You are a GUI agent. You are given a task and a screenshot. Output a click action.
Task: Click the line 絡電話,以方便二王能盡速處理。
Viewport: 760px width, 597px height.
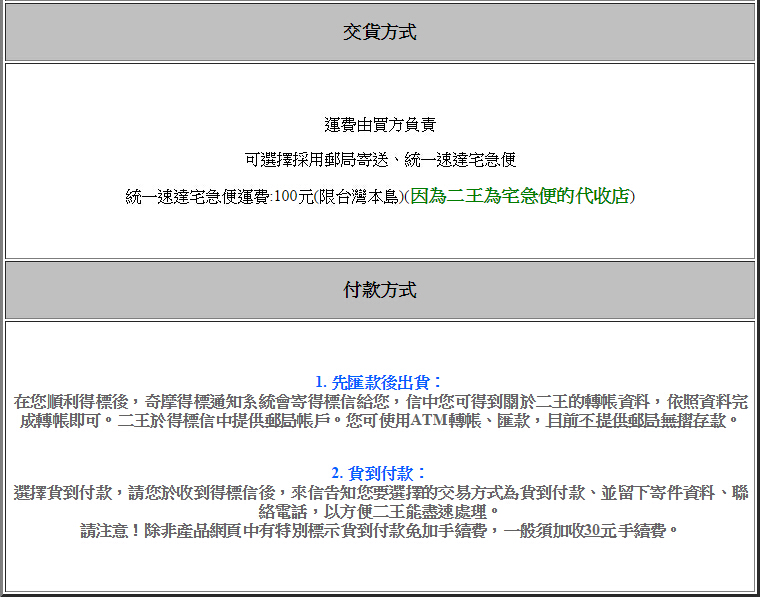coord(380,511)
